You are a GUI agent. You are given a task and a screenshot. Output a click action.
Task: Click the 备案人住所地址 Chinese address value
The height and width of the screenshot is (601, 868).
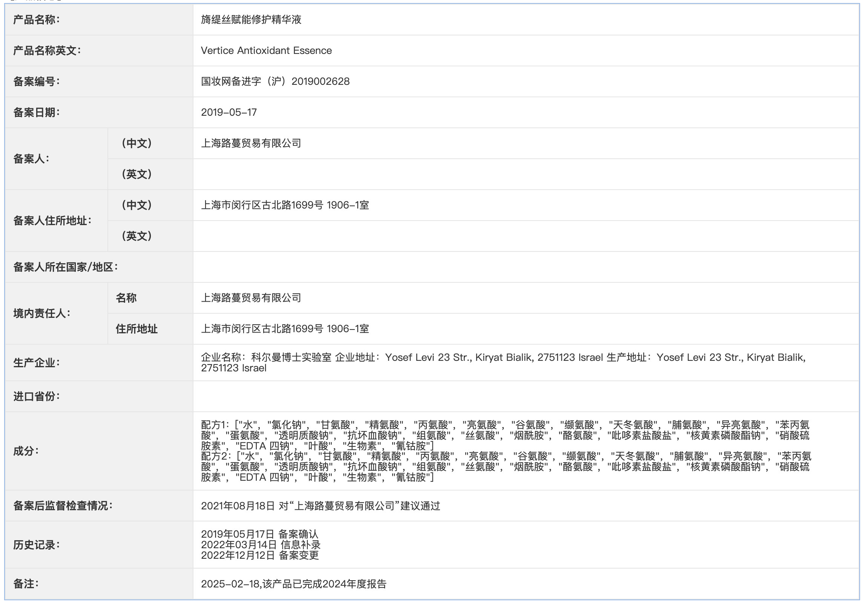coord(285,205)
